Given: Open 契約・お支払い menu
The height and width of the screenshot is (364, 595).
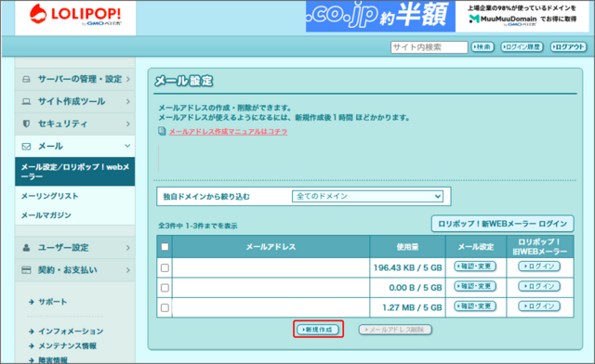Looking at the screenshot, I should click(x=75, y=270).
